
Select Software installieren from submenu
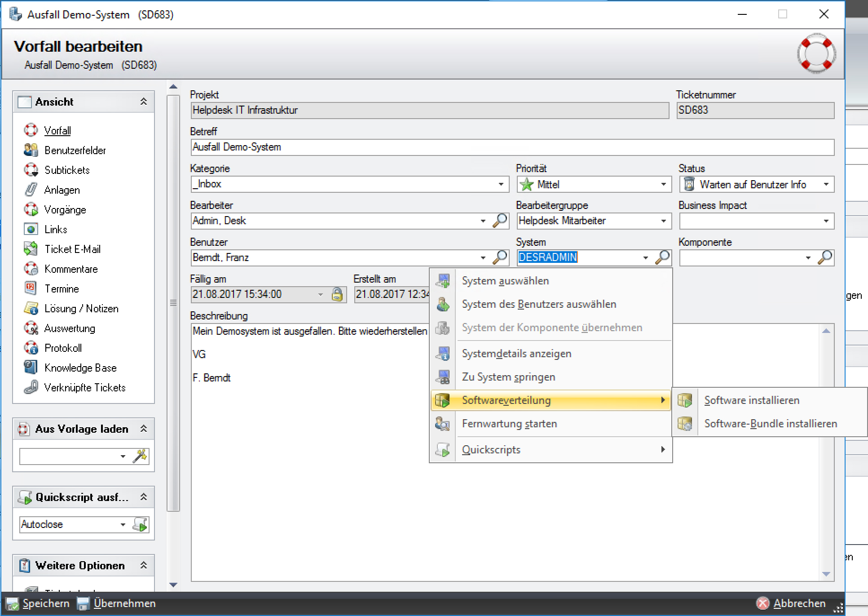coord(751,400)
